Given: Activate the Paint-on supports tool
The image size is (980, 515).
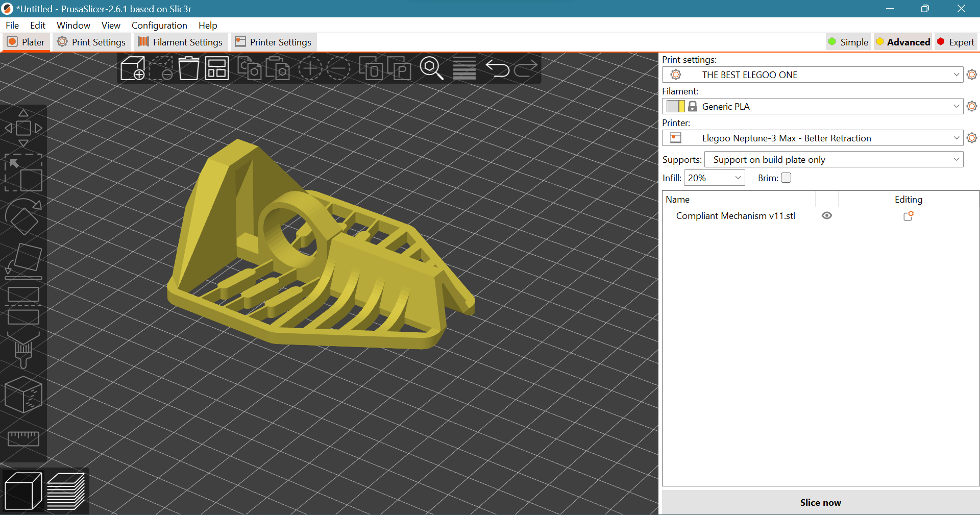Looking at the screenshot, I should pyautogui.click(x=23, y=350).
